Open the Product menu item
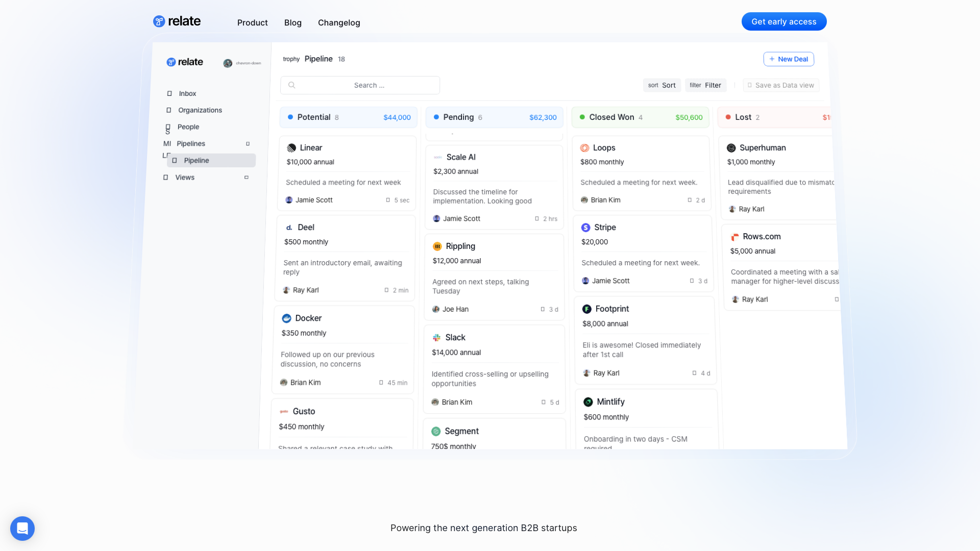The image size is (980, 551). click(x=252, y=22)
